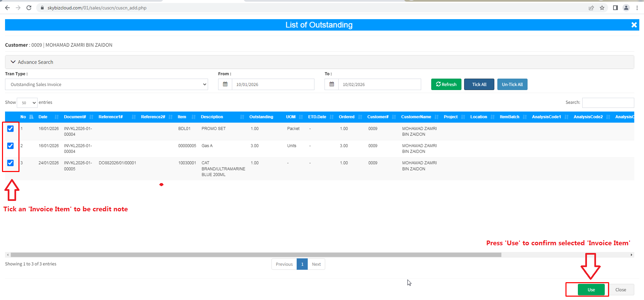
Task: Click the Tick All button
Action: [x=479, y=84]
